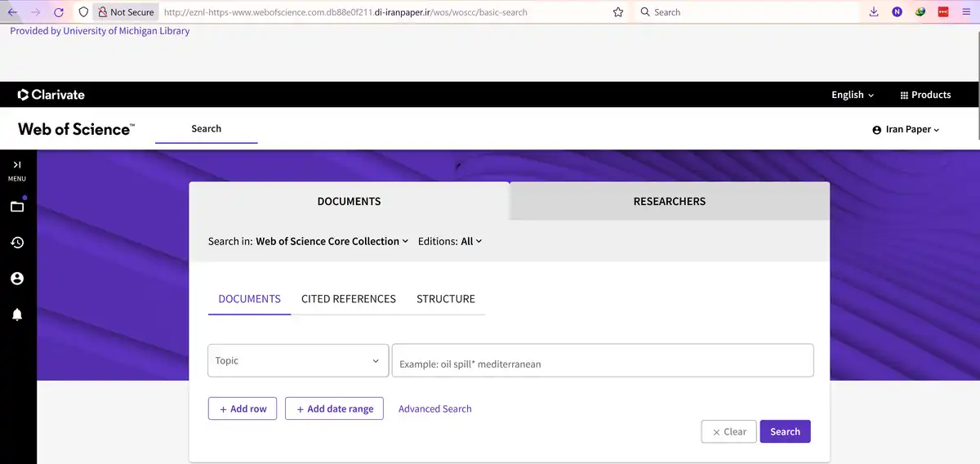Click the purple N extension icon
The image size is (980, 464).
[x=897, y=12]
